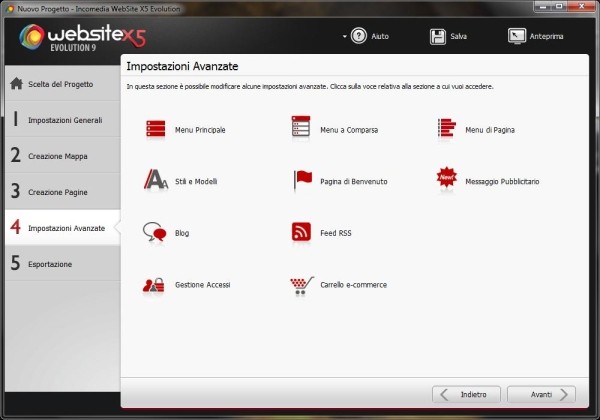The image size is (600, 420).
Task: Open the Gestione Accessi icon
Action: tap(155, 285)
